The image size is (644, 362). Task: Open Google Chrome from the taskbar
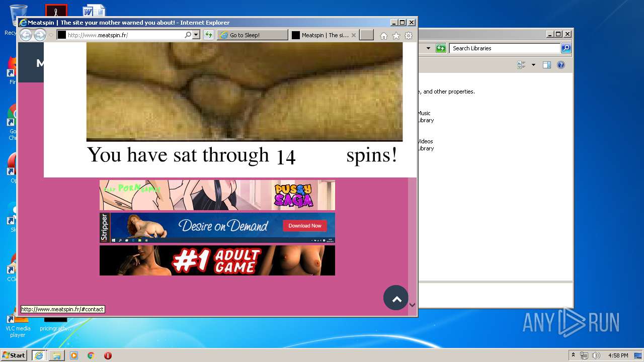click(x=91, y=355)
